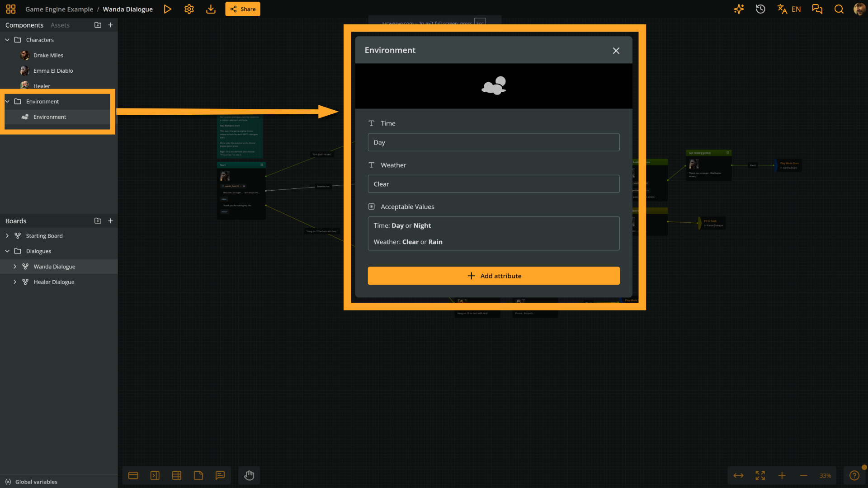Select the jumper creation tool
This screenshot has width=868, height=488.
tap(155, 475)
